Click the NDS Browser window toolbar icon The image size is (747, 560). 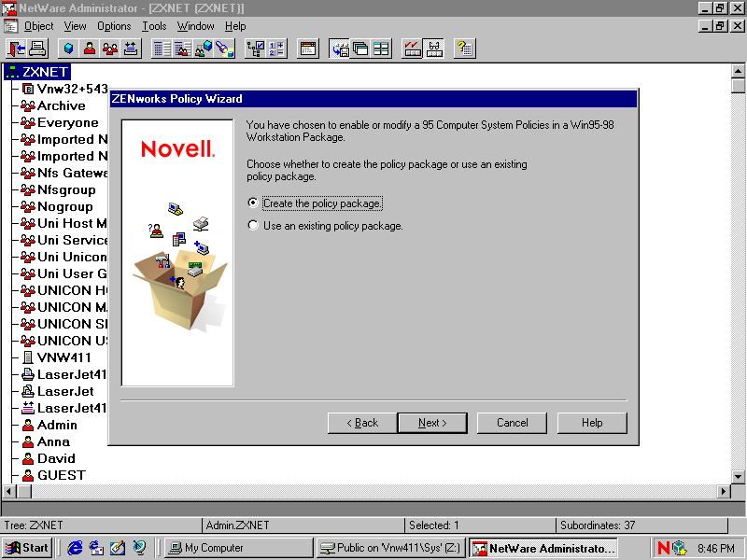click(x=308, y=49)
